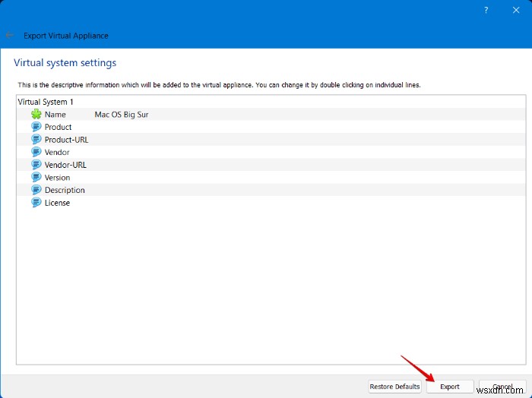Click the Description speech bubble icon
This screenshot has width=532, height=398.
click(36, 190)
